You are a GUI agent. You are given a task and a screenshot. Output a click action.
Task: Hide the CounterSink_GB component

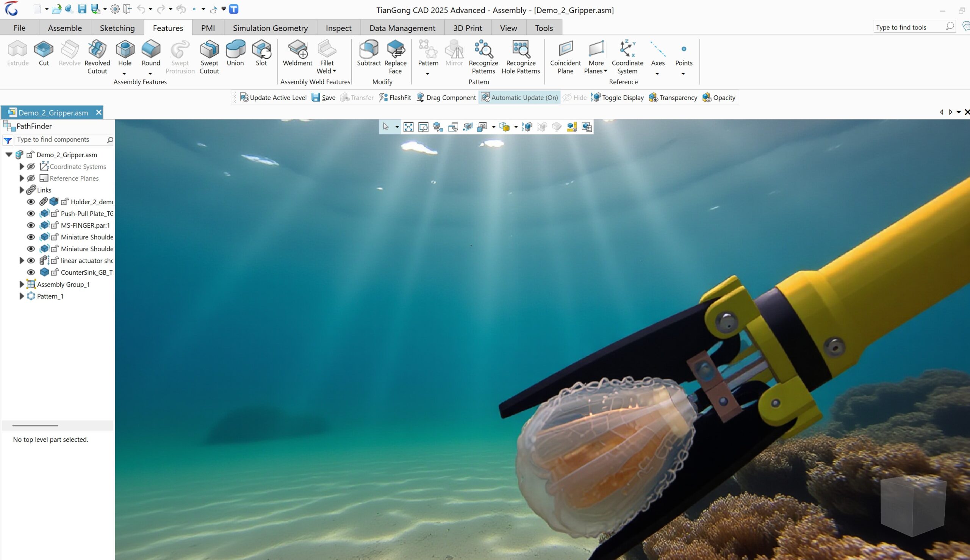coord(31,272)
